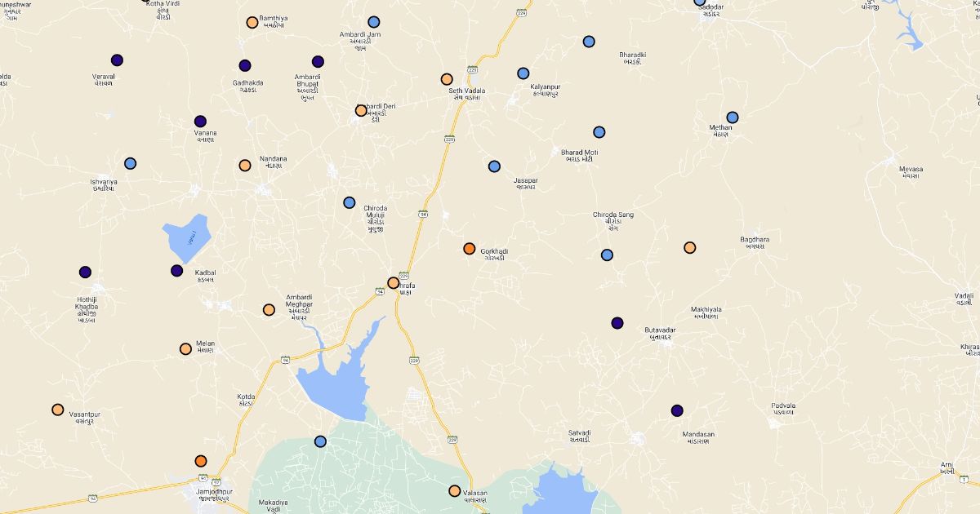980x514 pixels.
Task: Click the dark purple marker above Mandasan
Action: [x=677, y=410]
